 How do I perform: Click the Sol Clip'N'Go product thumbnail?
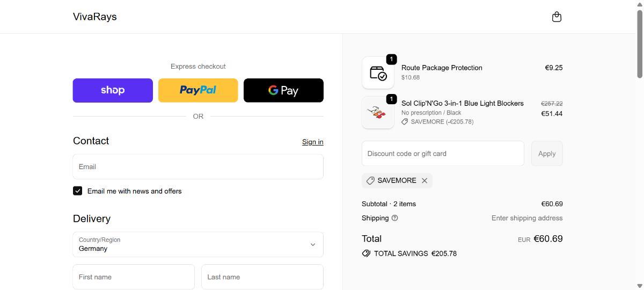tap(378, 113)
